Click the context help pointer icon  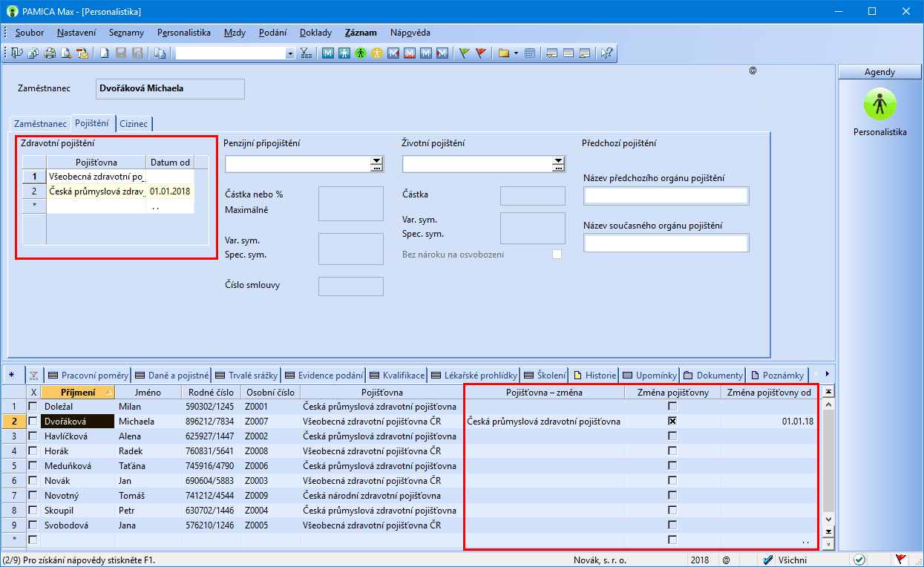[606, 53]
